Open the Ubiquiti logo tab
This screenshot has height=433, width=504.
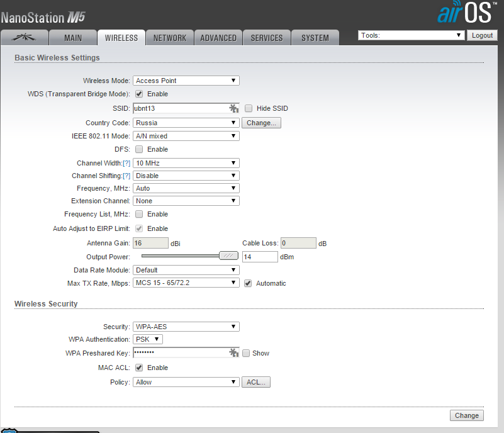point(25,38)
